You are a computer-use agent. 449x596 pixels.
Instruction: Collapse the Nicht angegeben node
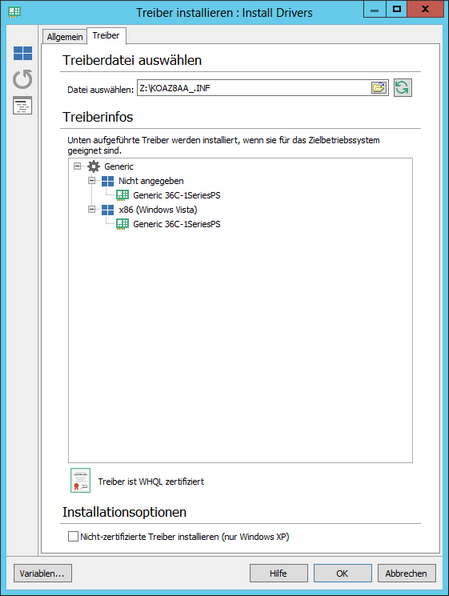pos(92,181)
